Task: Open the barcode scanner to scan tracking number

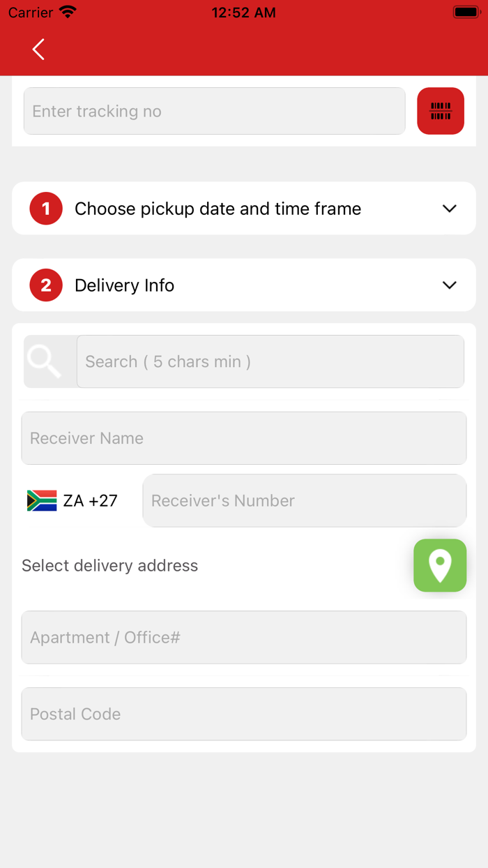Action: pos(441,111)
